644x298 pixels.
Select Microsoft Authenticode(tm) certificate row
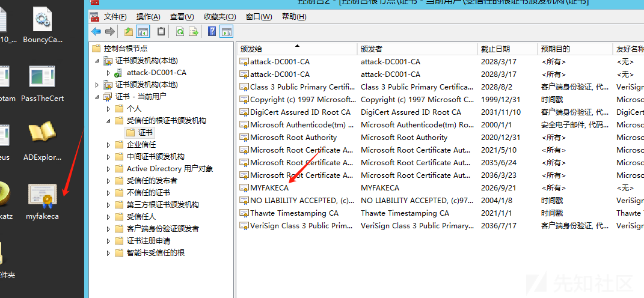[x=441, y=125]
